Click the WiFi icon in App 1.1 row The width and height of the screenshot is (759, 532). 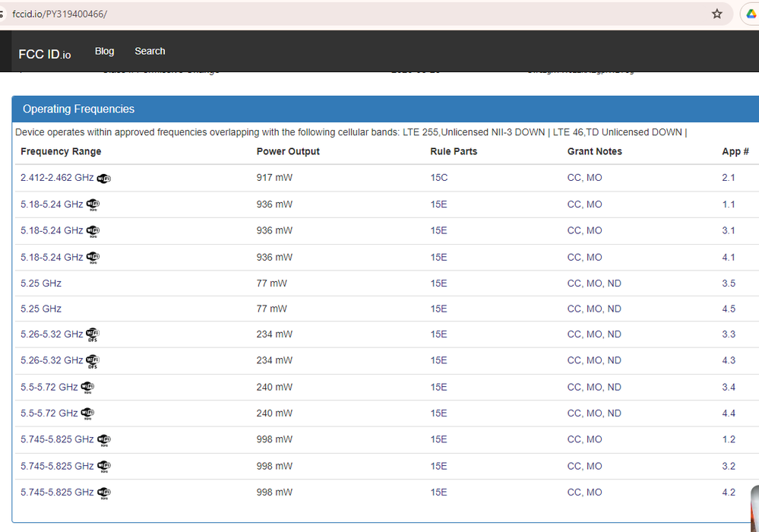coord(93,204)
